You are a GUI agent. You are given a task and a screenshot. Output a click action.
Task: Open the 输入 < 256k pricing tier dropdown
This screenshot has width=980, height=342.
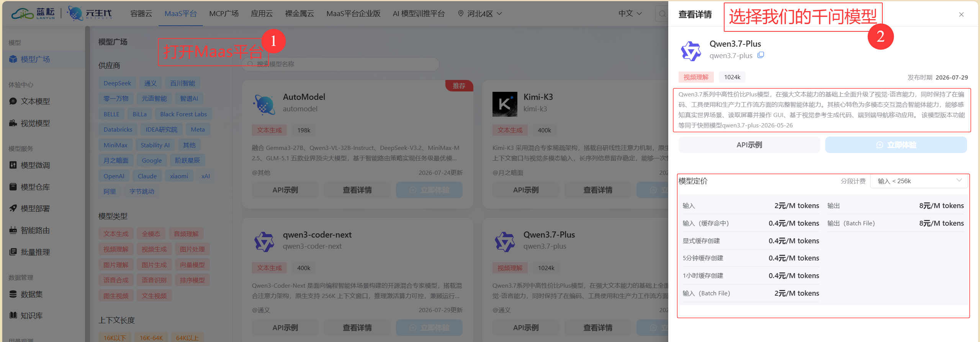coord(919,181)
